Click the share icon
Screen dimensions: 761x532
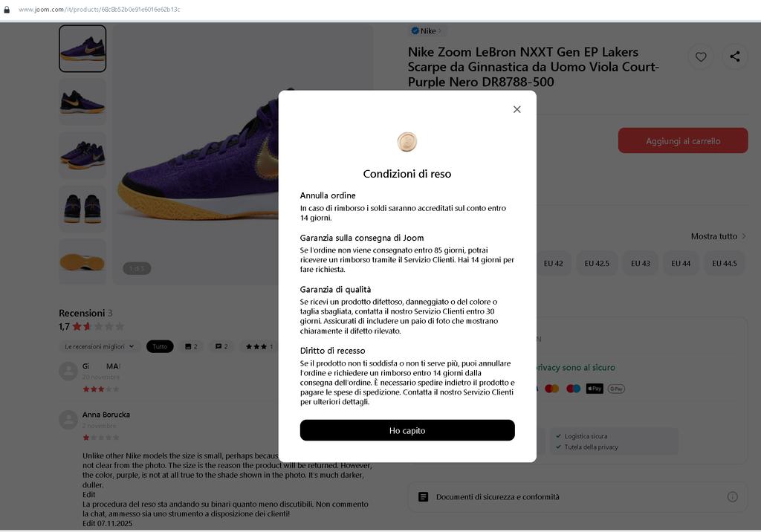pyautogui.click(x=735, y=56)
